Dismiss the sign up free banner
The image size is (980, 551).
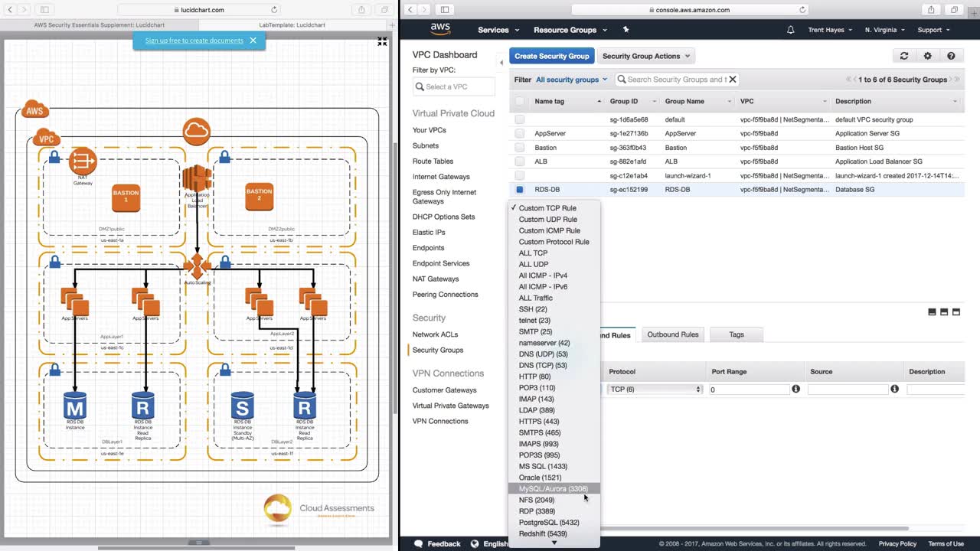(253, 41)
